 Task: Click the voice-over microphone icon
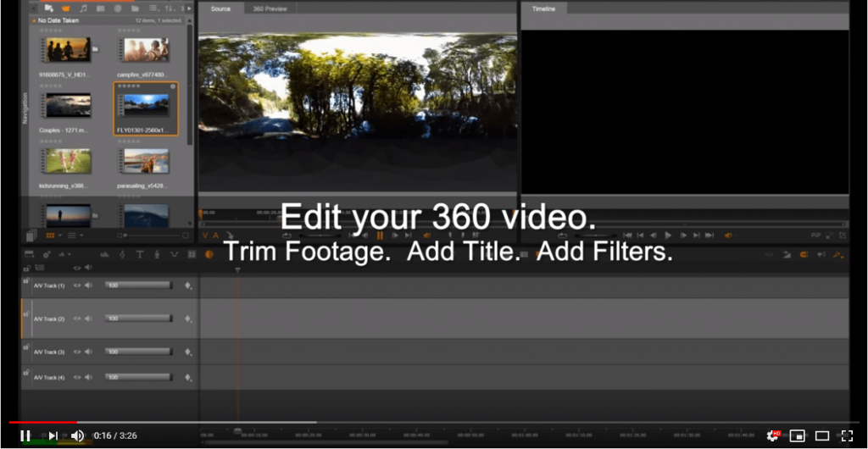(x=157, y=254)
